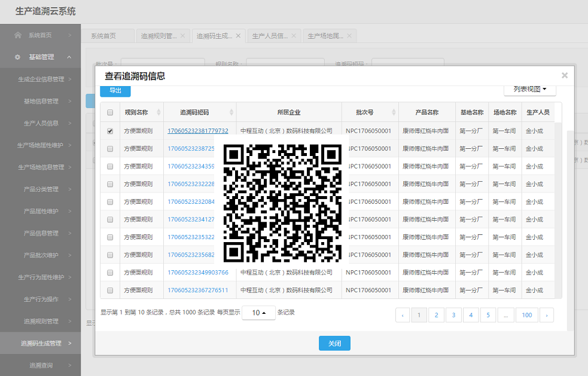
Task: Check the row checkbox for code 170605232367276511
Action: point(110,290)
